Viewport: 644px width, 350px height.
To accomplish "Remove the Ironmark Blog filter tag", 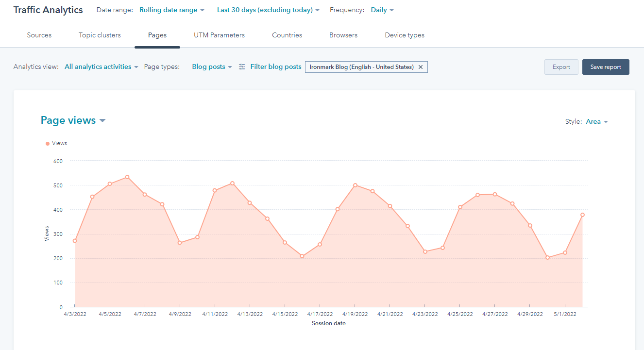I will [421, 67].
